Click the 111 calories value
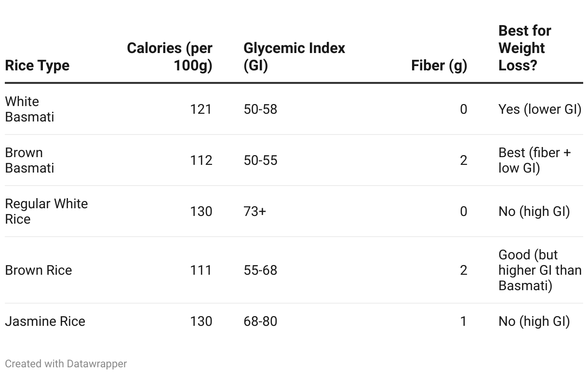The height and width of the screenshot is (375, 588). [201, 270]
